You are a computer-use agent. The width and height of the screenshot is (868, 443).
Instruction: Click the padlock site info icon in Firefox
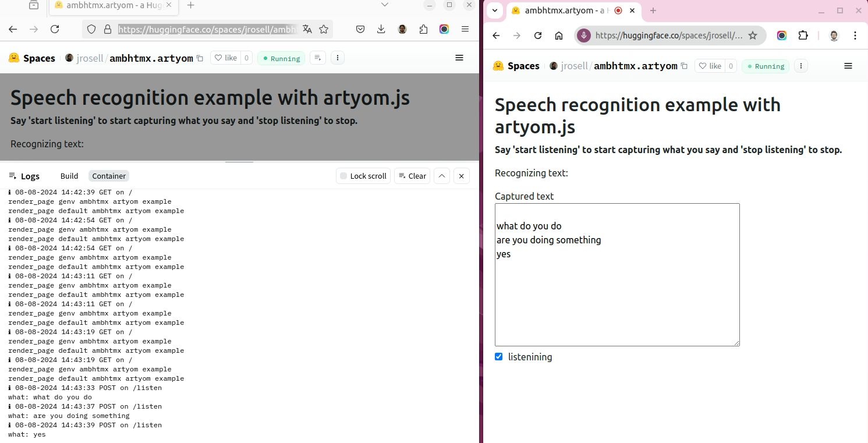pyautogui.click(x=107, y=29)
